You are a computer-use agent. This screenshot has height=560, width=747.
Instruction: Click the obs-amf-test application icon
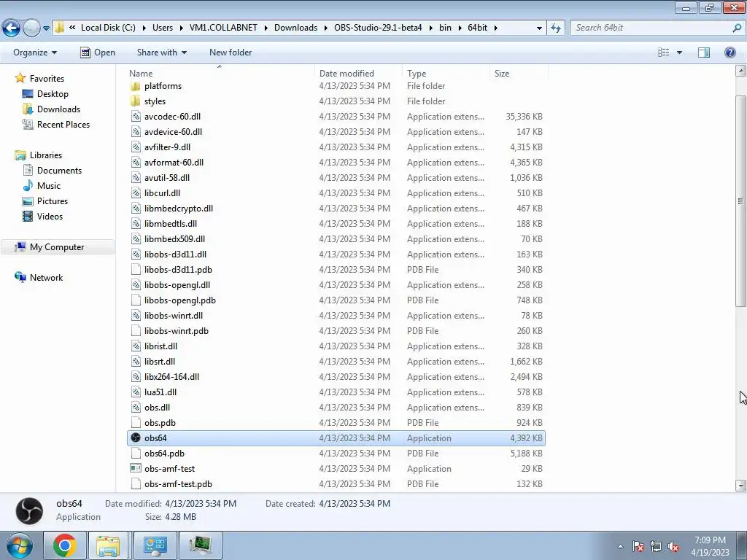coord(136,469)
